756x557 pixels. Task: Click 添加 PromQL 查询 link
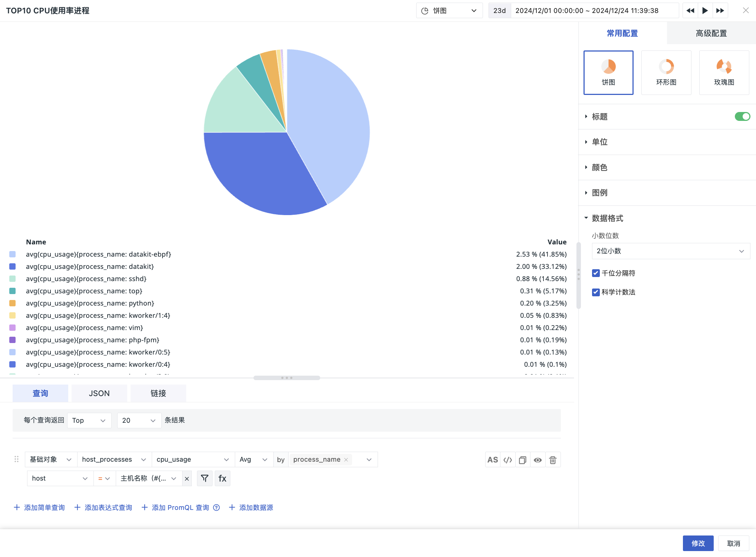click(175, 508)
